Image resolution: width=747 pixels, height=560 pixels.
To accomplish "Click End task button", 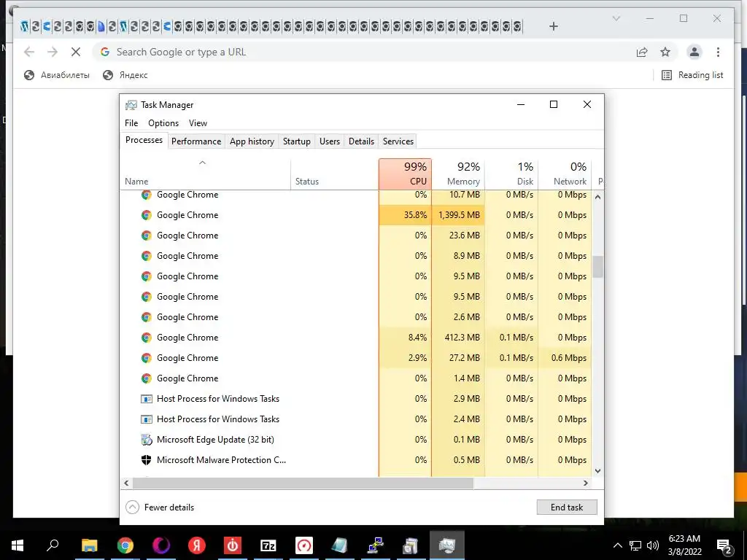I will tap(566, 507).
